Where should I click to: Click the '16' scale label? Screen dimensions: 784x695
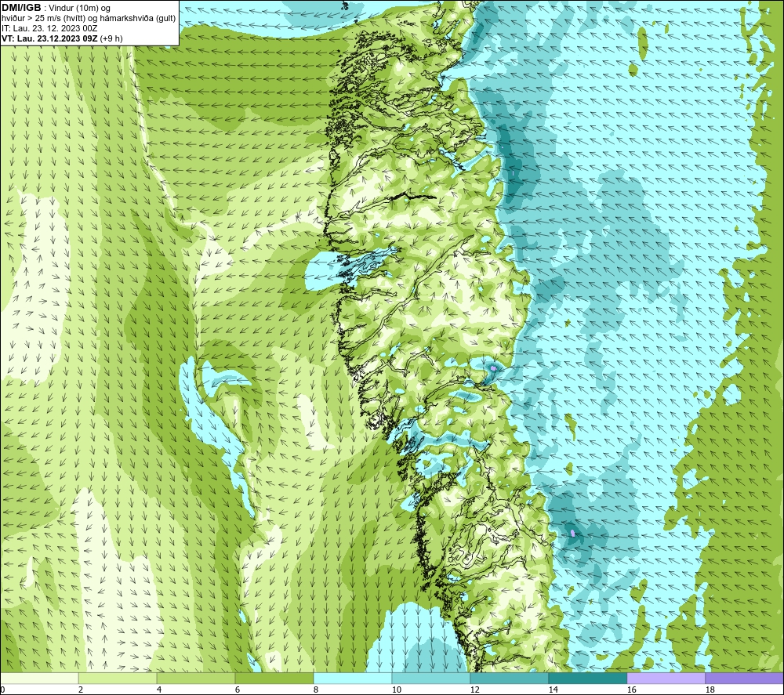(631, 690)
